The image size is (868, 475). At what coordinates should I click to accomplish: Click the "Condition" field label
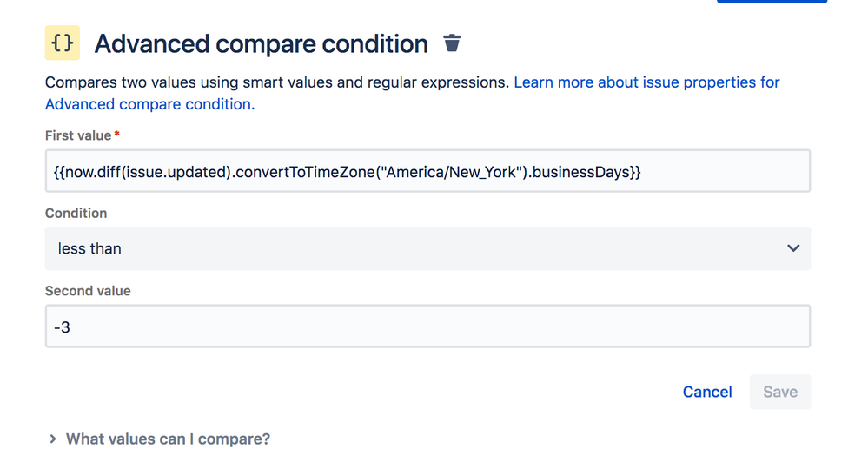(x=76, y=213)
